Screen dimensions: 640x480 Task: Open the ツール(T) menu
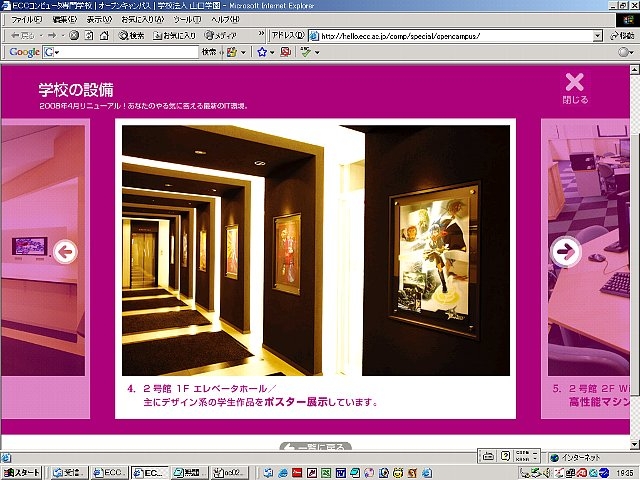(187, 19)
